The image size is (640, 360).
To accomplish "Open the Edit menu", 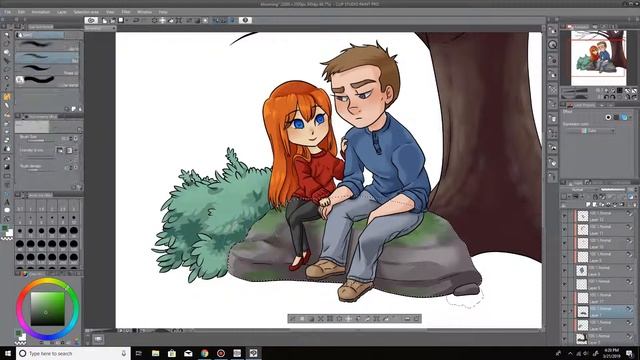I will [x=21, y=12].
